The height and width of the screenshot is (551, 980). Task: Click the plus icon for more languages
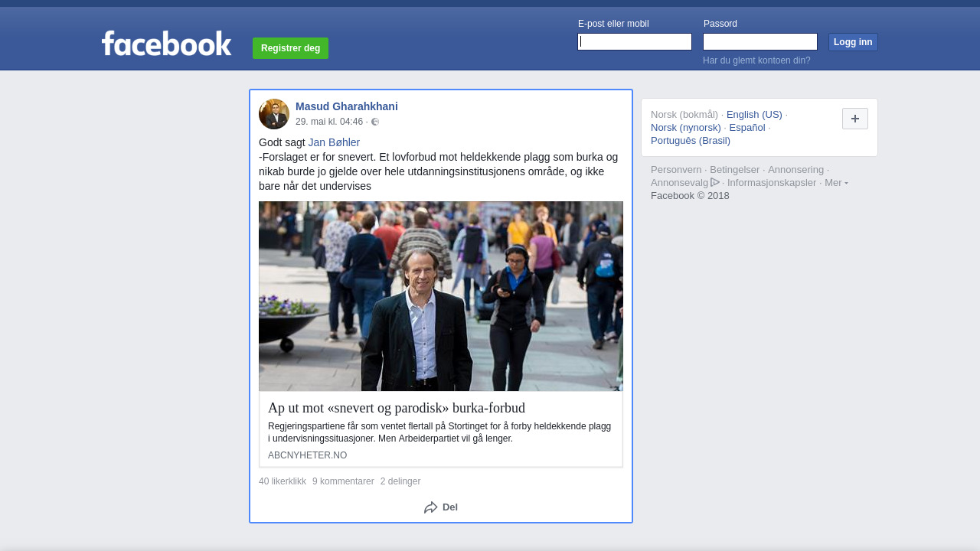pyautogui.click(x=855, y=119)
